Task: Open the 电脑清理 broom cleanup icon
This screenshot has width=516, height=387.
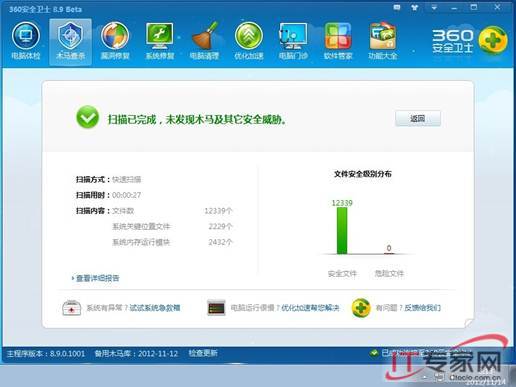Action: (x=204, y=41)
